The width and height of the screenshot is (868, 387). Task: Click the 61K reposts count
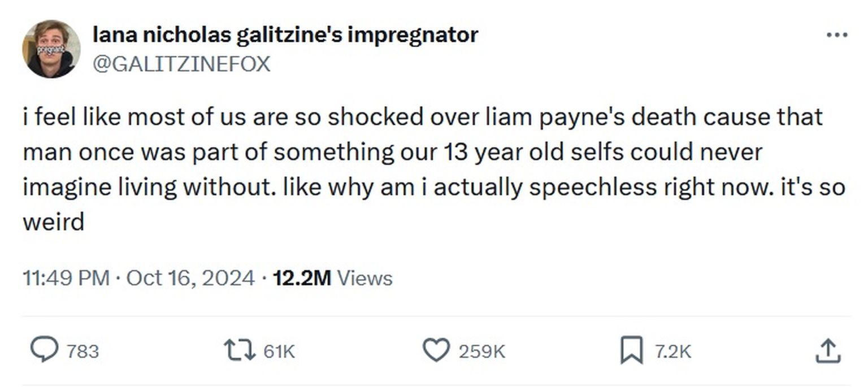click(279, 352)
